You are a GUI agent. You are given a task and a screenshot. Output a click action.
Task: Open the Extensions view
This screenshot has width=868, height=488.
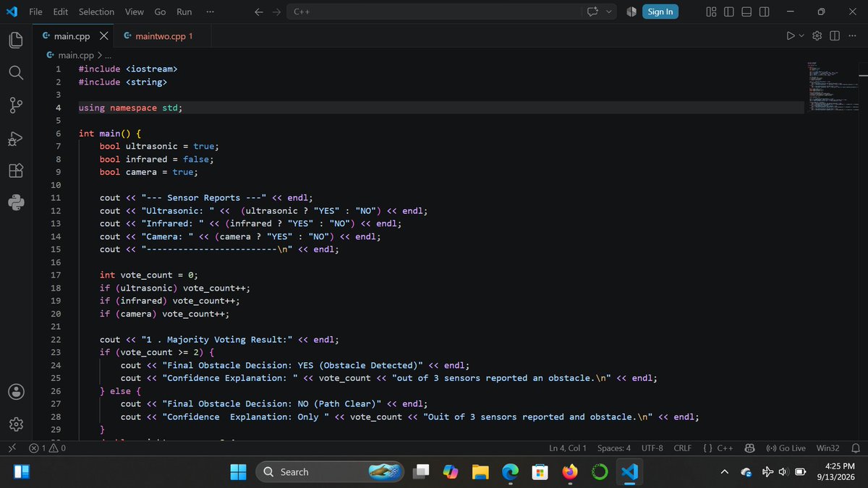pos(16,171)
